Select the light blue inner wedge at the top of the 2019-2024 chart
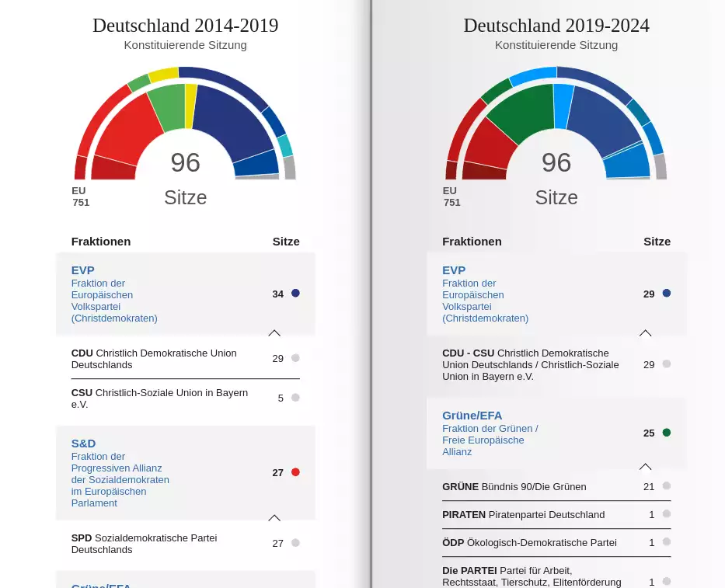 click(x=563, y=106)
